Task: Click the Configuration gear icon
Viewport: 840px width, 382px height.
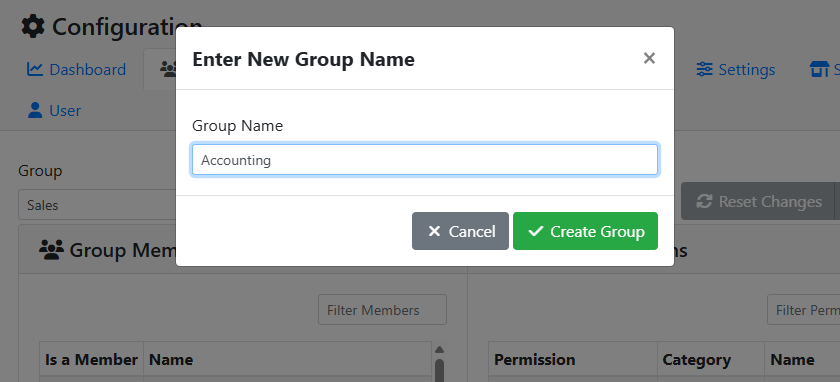Action: click(33, 27)
